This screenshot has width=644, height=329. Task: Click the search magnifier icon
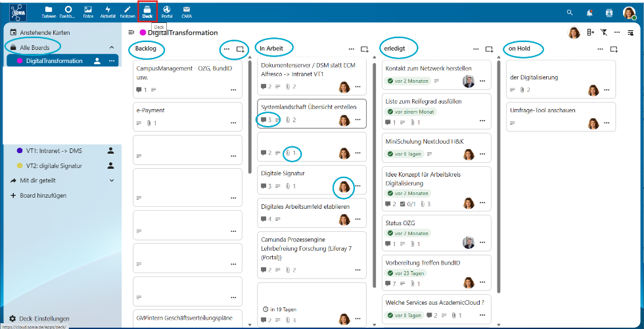[x=569, y=12]
